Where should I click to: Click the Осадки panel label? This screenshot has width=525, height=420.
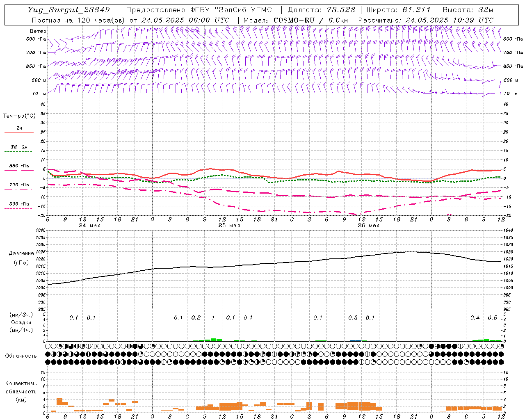(x=21, y=322)
